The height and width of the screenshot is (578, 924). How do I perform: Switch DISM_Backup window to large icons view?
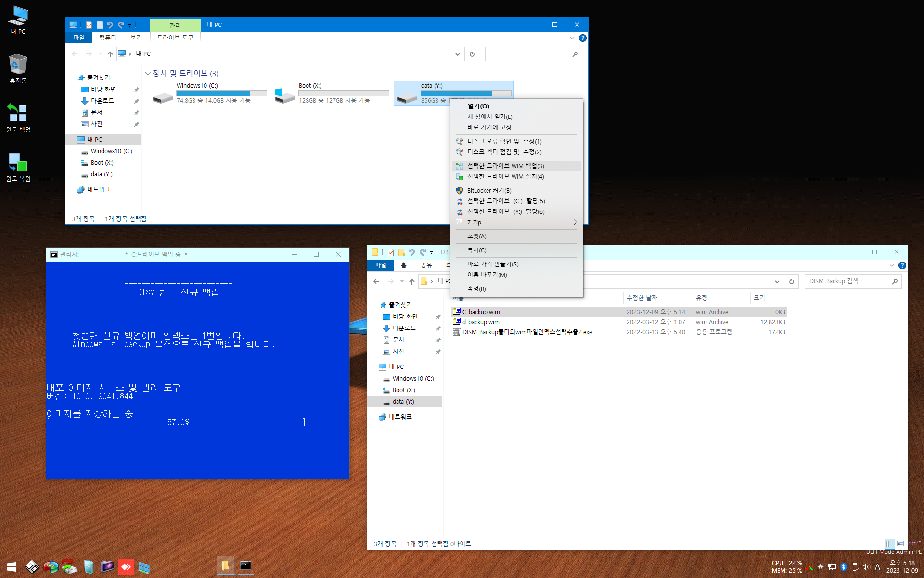point(900,543)
